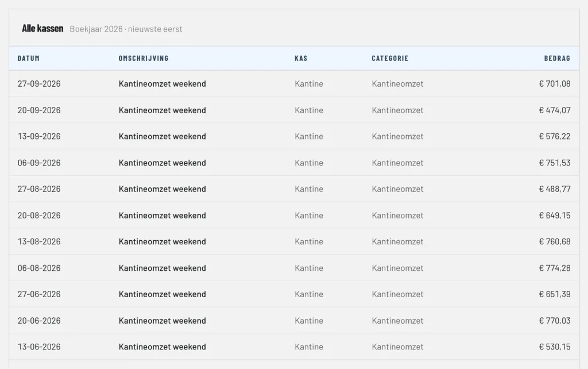
Task: Click amount € 474,07
Action: pos(555,110)
